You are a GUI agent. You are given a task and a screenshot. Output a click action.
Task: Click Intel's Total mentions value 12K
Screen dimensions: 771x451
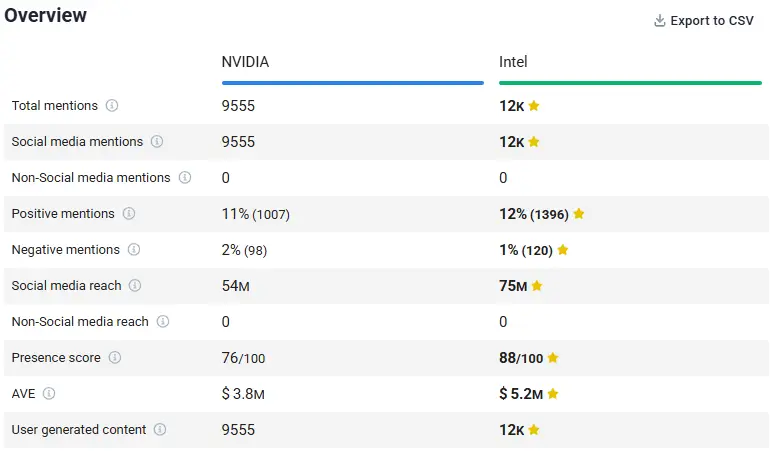point(512,106)
